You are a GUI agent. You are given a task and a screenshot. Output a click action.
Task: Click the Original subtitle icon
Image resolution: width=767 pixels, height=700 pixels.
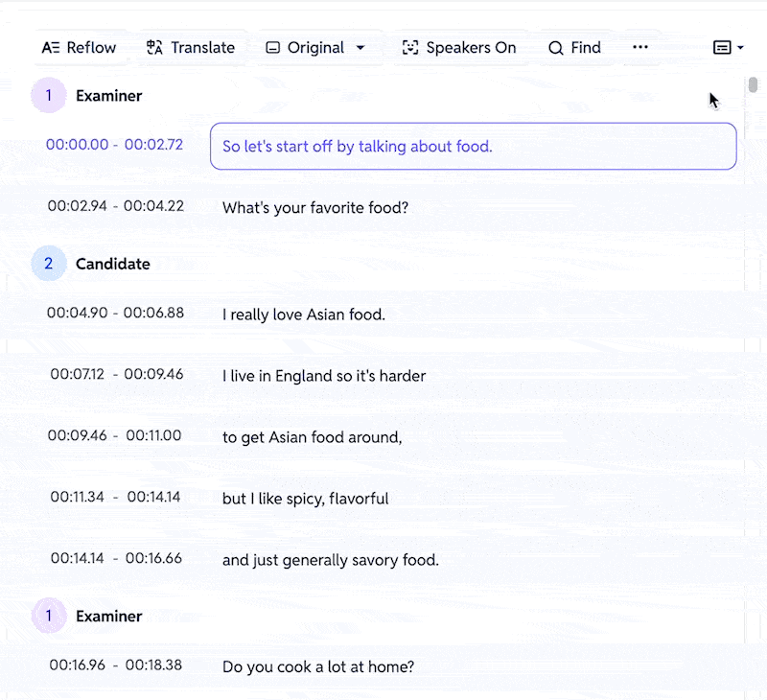pos(273,47)
